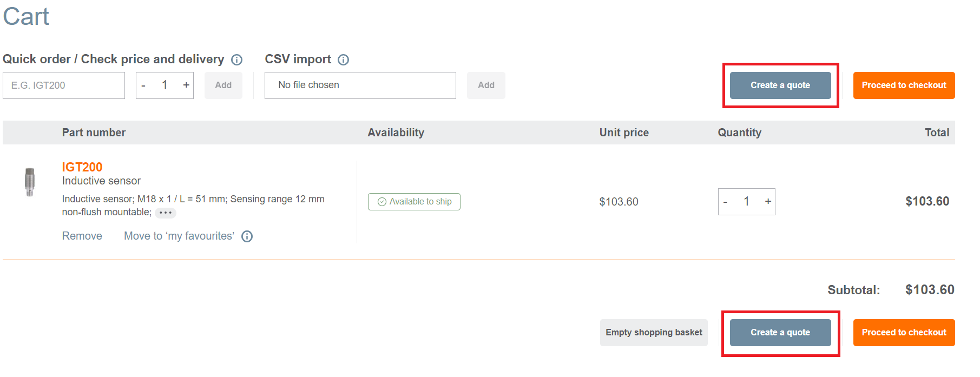Viewport: 980px width, 377px height.
Task: Open the IGT200 part number link
Action: pyautogui.click(x=82, y=167)
